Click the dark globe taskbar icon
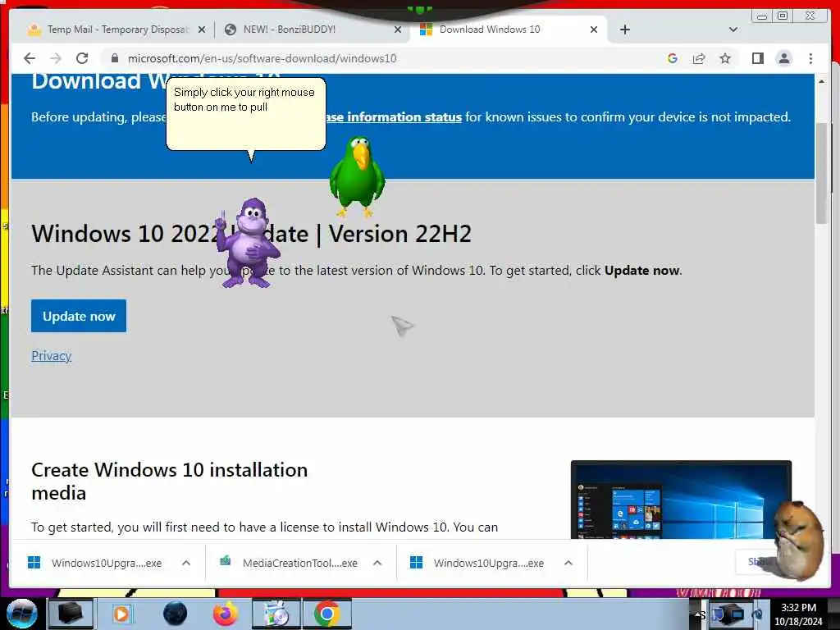 175,614
